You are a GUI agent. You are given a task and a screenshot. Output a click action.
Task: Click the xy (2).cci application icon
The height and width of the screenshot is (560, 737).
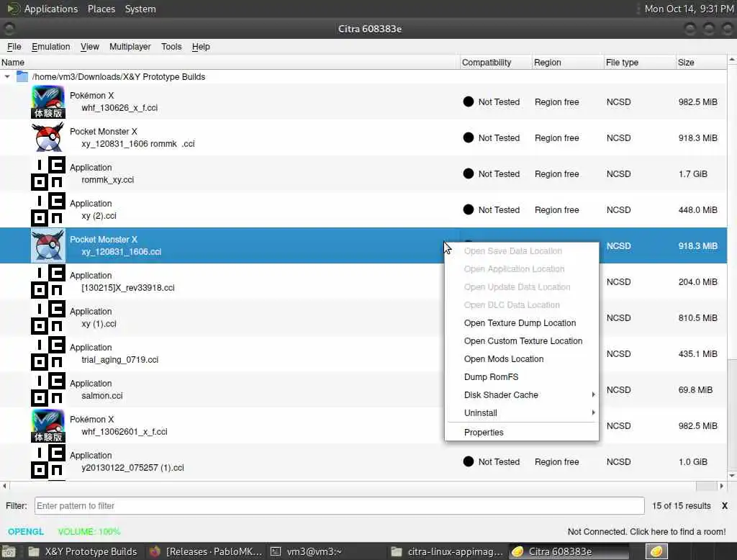[48, 209]
